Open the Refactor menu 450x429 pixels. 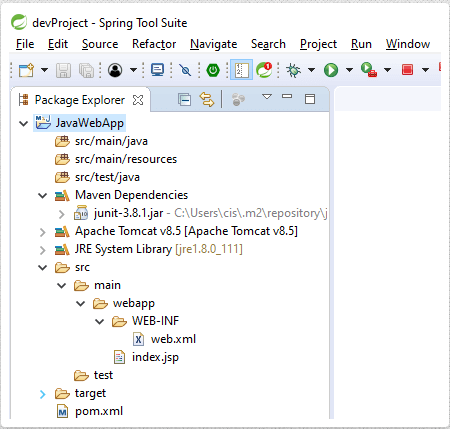tap(154, 44)
